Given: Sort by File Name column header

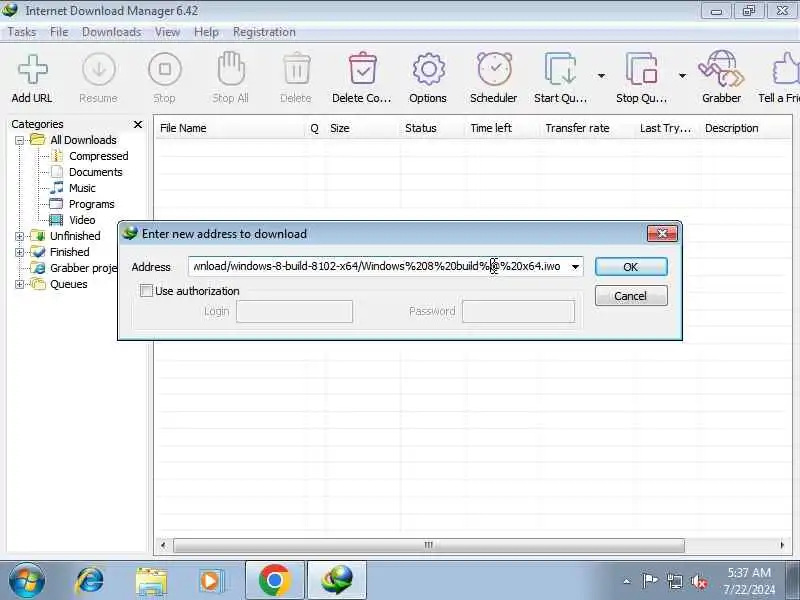Looking at the screenshot, I should coord(231,128).
